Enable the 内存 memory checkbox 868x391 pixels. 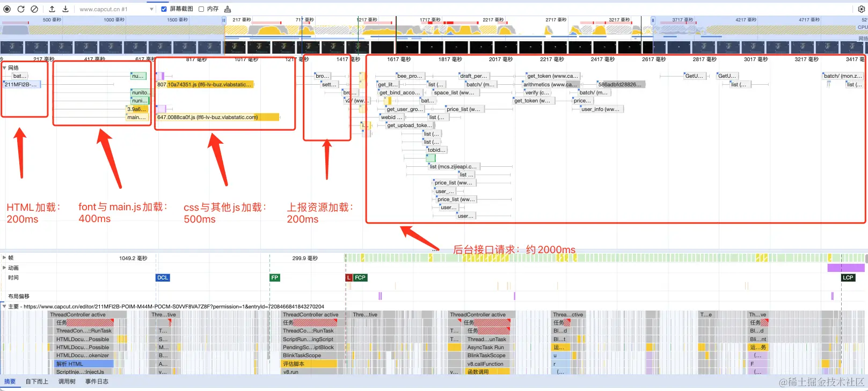201,9
